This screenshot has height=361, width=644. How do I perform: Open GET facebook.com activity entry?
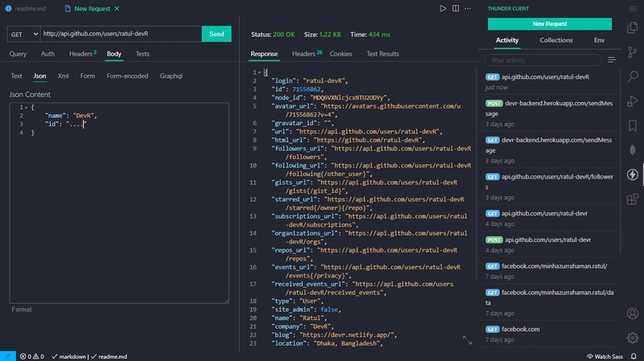pyautogui.click(x=551, y=334)
